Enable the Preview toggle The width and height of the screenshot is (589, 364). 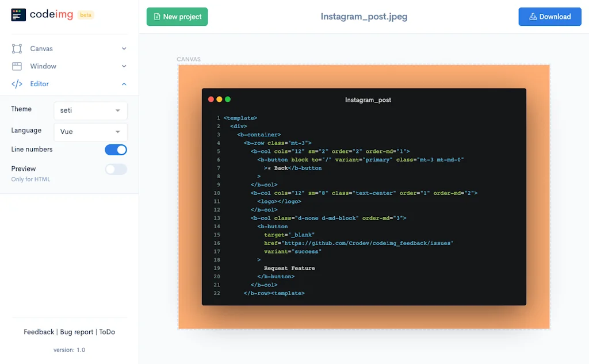tap(116, 169)
